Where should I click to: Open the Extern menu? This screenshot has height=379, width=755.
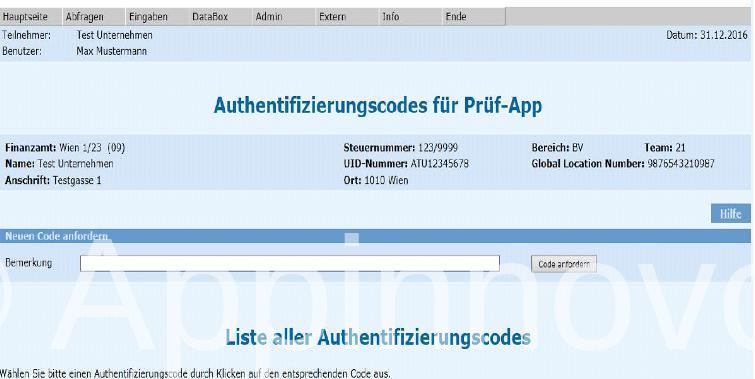click(332, 16)
